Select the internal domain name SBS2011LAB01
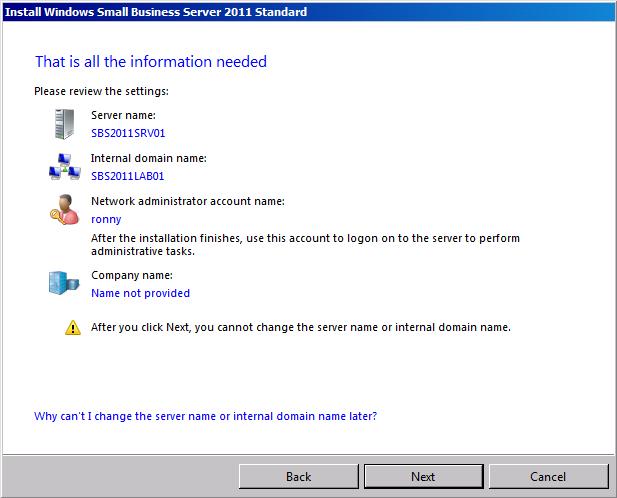Screen dimensions: 617x498 [x=127, y=176]
